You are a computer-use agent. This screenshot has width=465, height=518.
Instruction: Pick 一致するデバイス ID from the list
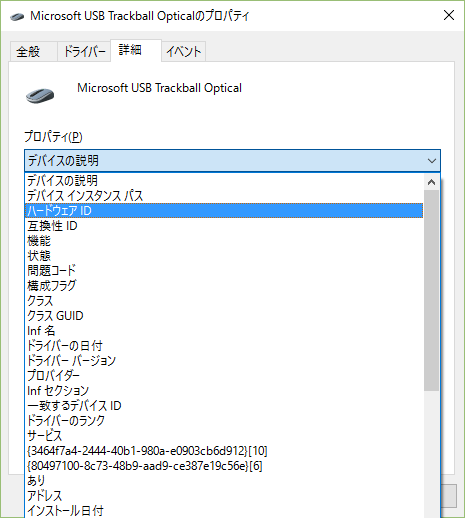pyautogui.click(x=224, y=406)
